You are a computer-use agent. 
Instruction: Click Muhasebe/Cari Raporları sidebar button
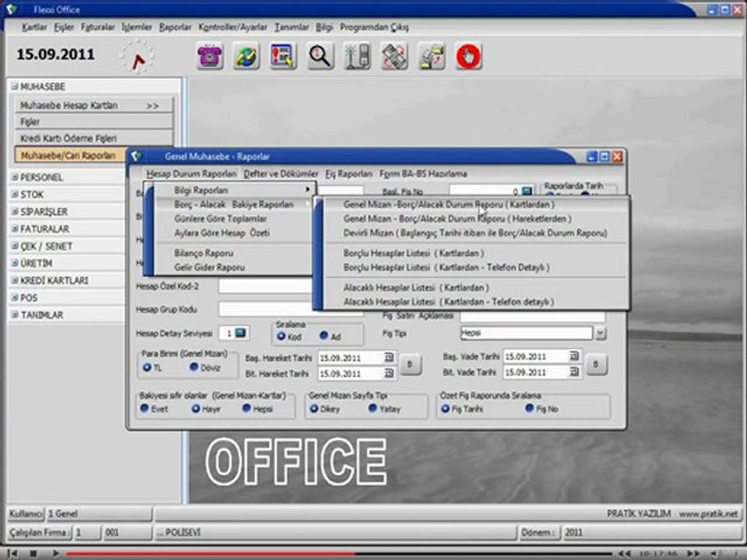72,156
